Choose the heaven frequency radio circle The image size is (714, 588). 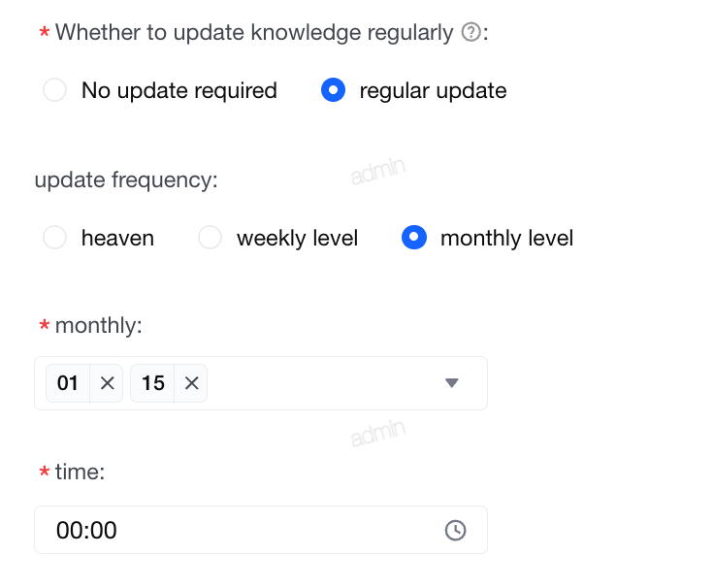pos(54,238)
